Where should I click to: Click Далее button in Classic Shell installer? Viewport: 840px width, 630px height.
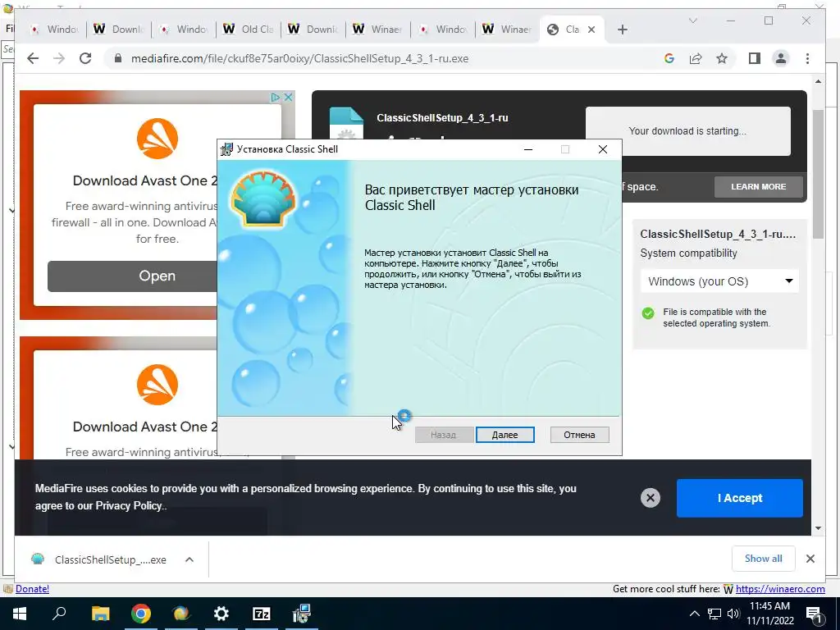504,435
